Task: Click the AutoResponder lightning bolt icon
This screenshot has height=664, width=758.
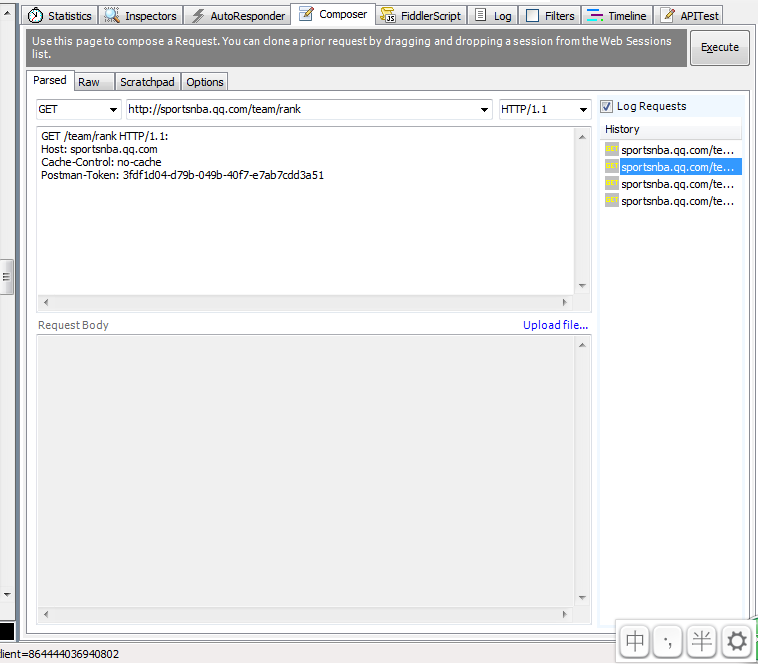Action: pos(198,15)
